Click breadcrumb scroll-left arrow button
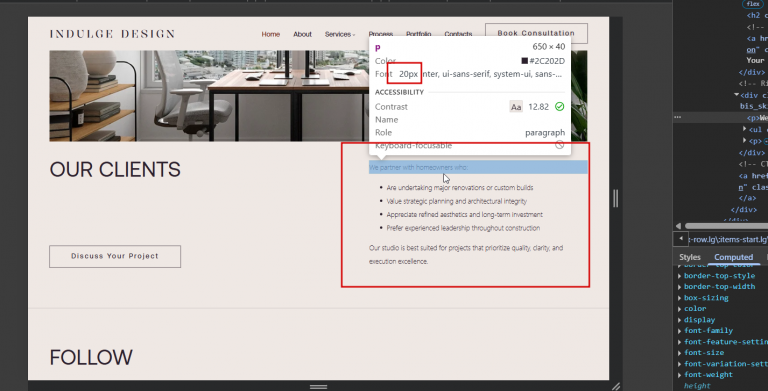 [681, 239]
